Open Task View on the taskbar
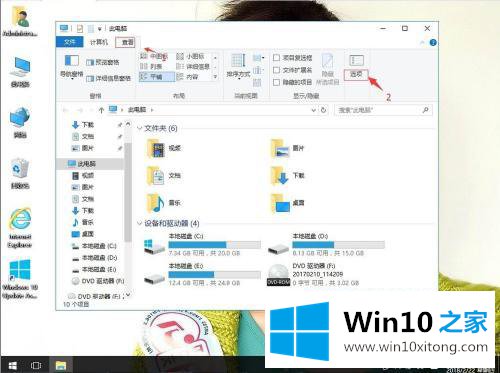Viewport: 500px width, 373px height. (36, 365)
